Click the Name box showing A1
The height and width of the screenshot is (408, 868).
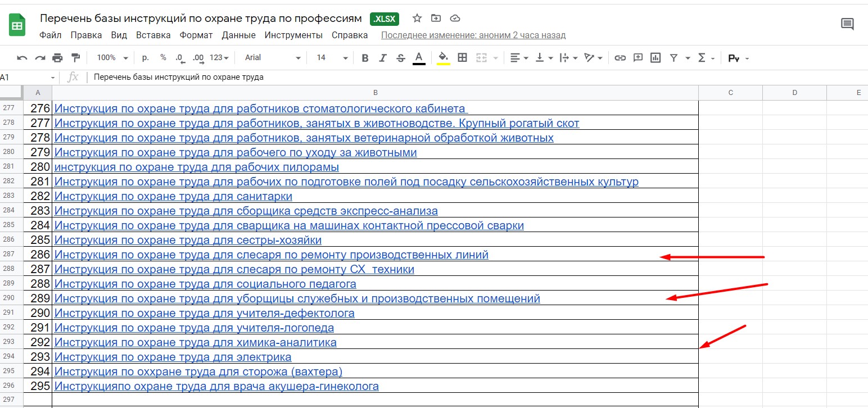[x=28, y=77]
